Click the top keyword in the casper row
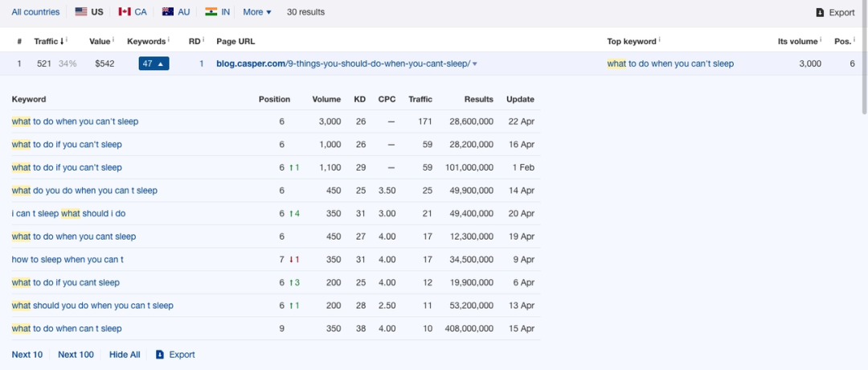Screen dimensions: 868x370 click(670, 64)
